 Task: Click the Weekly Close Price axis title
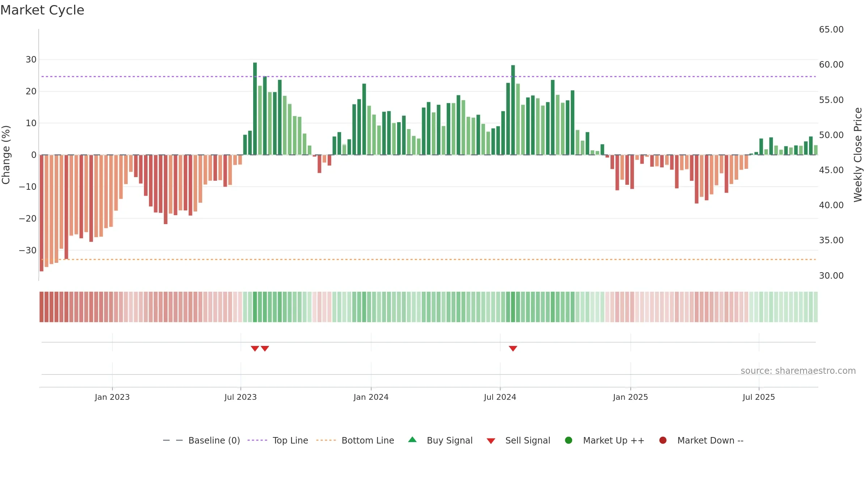858,155
